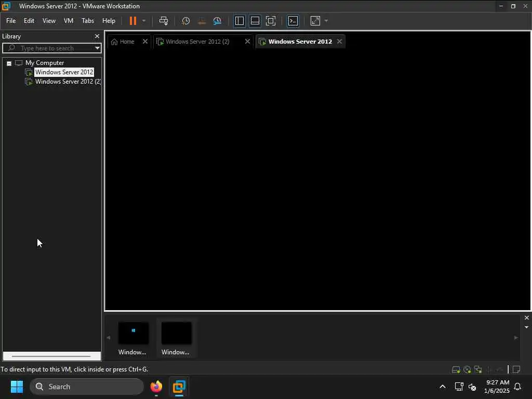Open the message log icon in status bar
The height and width of the screenshot is (399, 532).
tap(516, 369)
